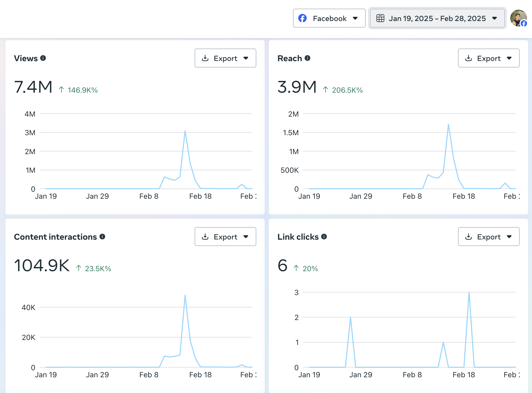This screenshot has width=532, height=393.
Task: Click the info icon next to Views
Action: [43, 58]
